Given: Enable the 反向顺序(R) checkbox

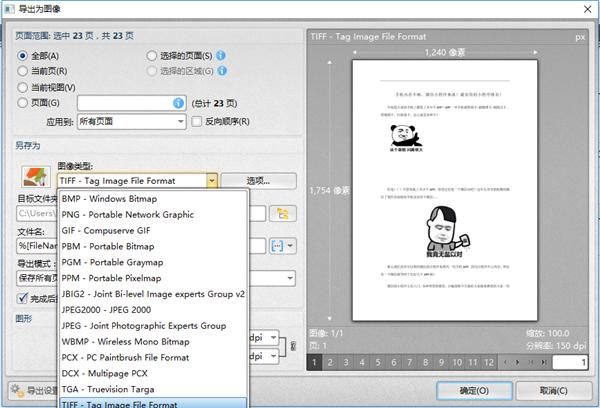Looking at the screenshot, I should 197,121.
